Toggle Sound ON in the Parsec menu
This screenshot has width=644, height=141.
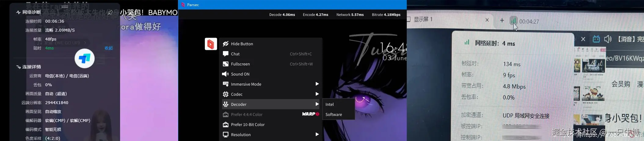click(x=271, y=74)
